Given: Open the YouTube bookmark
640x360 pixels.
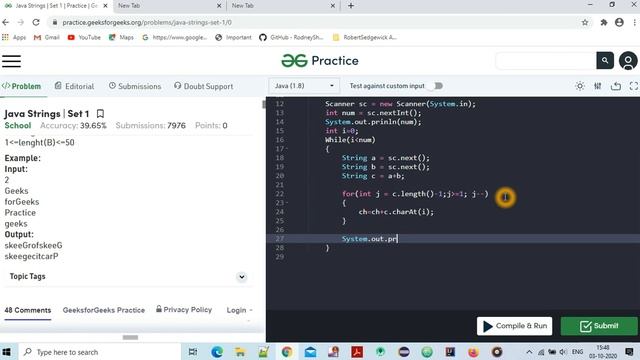Looking at the screenshot, I should coord(84,37).
